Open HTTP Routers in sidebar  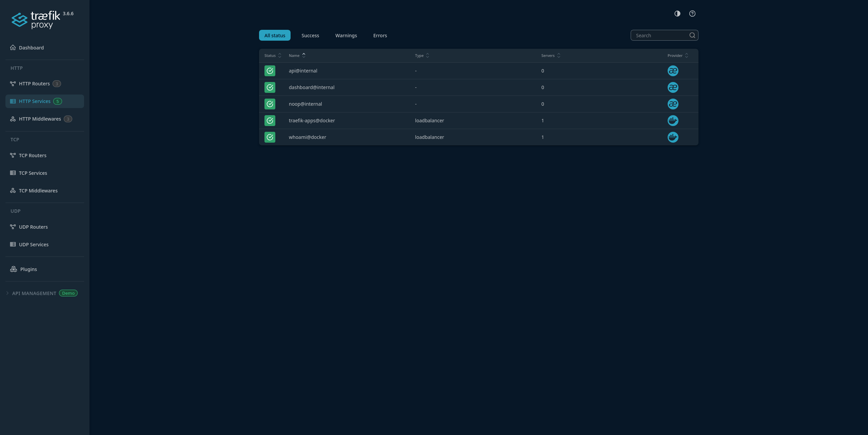pos(34,84)
